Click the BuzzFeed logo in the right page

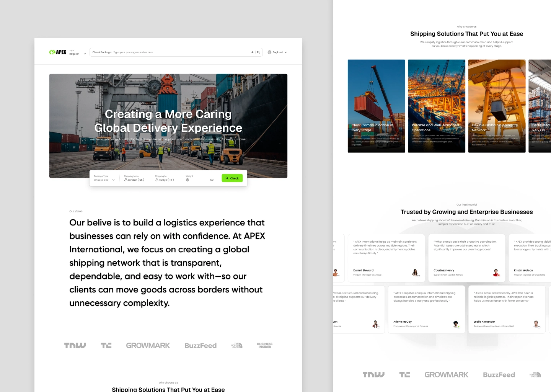(499, 375)
